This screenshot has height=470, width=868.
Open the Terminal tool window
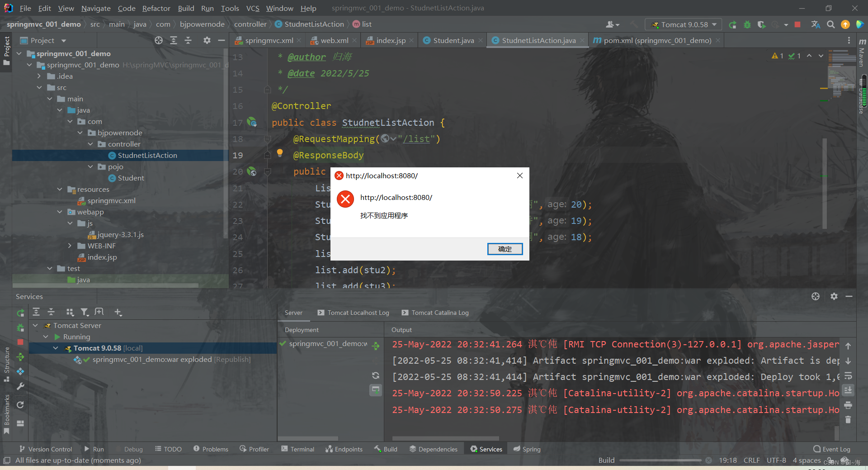coord(297,449)
